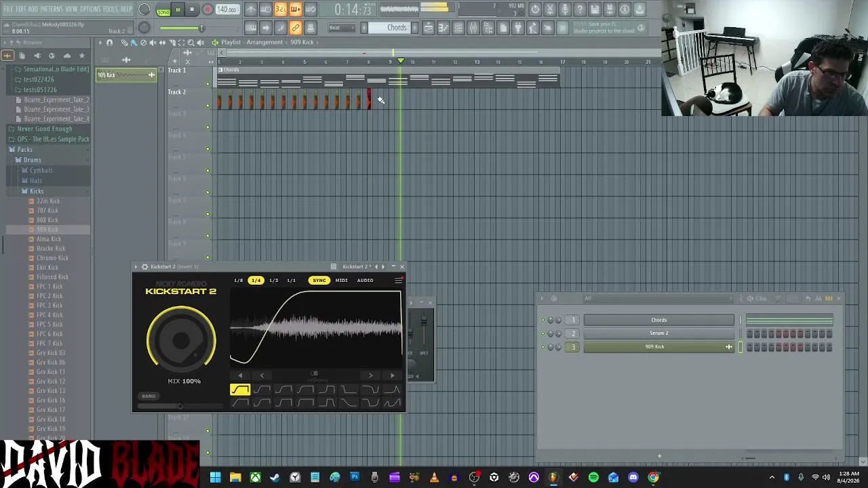Open the Tools menu
The height and width of the screenshot is (488, 868).
(110, 9)
